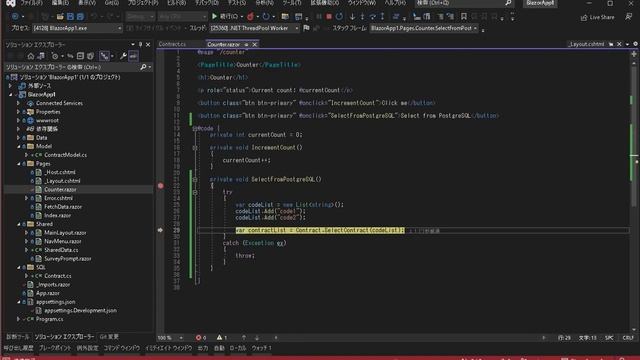This screenshot has height=360, width=640.
Task: Click the Continue (続行) green play button
Action: point(214,16)
